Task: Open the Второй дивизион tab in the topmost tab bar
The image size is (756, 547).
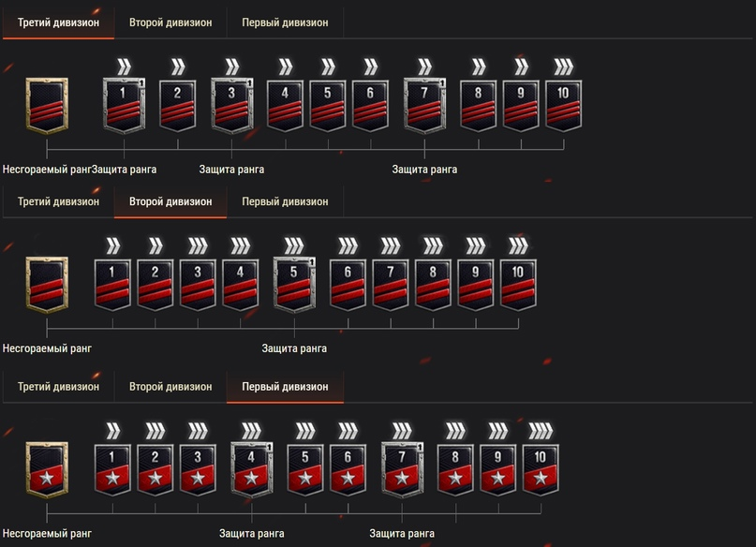Action: (x=170, y=22)
